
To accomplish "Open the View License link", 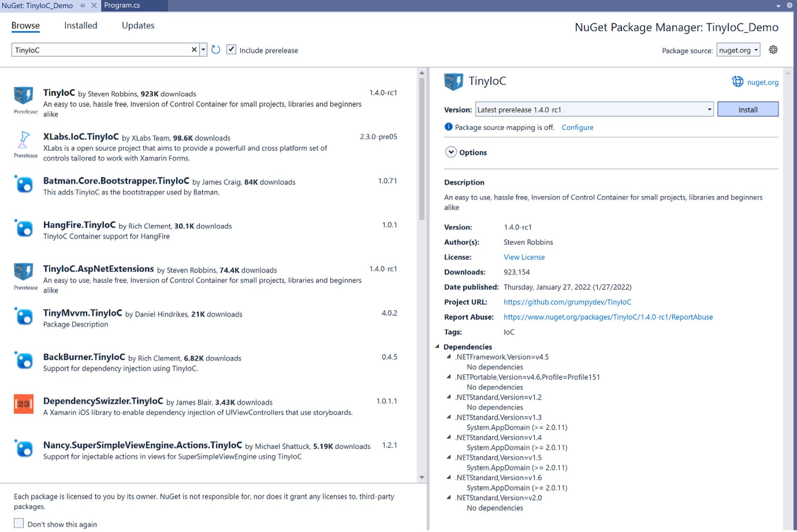I will (x=524, y=257).
